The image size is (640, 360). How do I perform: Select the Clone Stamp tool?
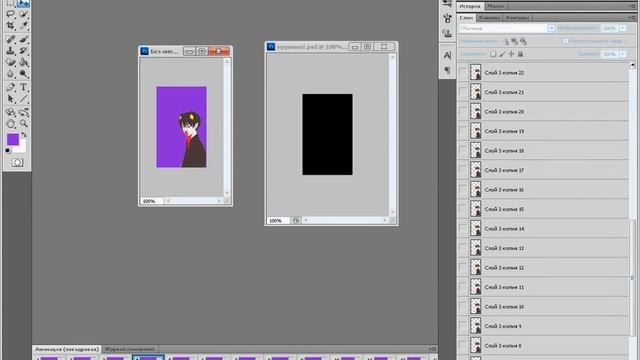point(11,51)
